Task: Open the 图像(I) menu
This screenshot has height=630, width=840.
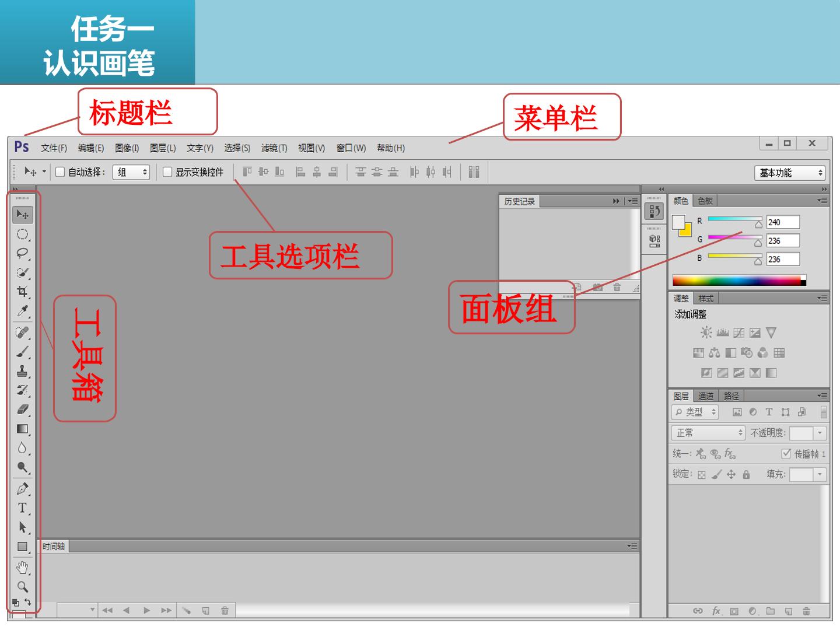Action: (x=127, y=148)
